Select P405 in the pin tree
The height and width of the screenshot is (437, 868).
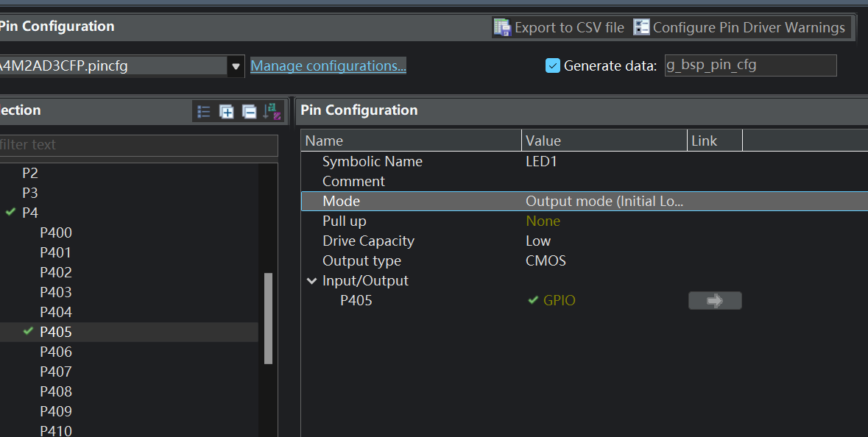click(x=56, y=332)
